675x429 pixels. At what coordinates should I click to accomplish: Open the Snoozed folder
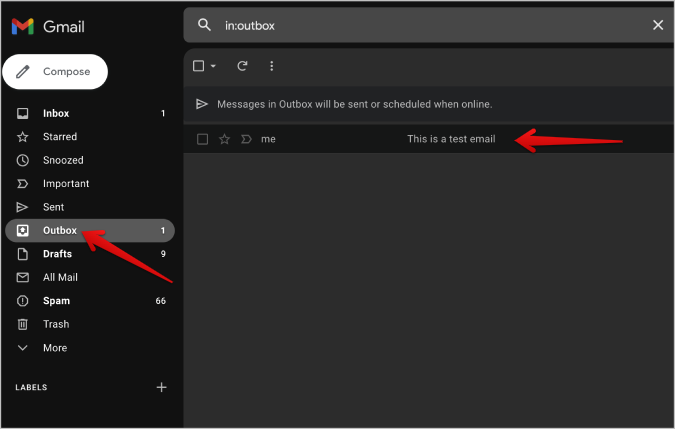coord(90,160)
